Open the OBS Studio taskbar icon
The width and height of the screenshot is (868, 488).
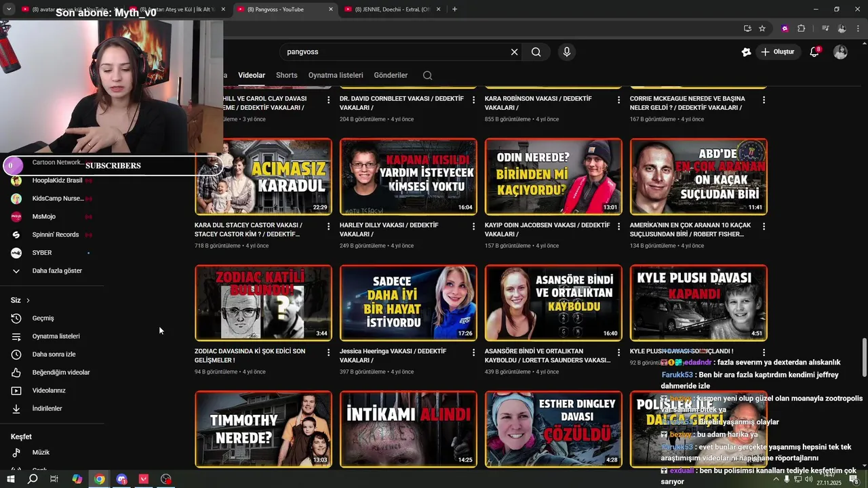(x=166, y=479)
